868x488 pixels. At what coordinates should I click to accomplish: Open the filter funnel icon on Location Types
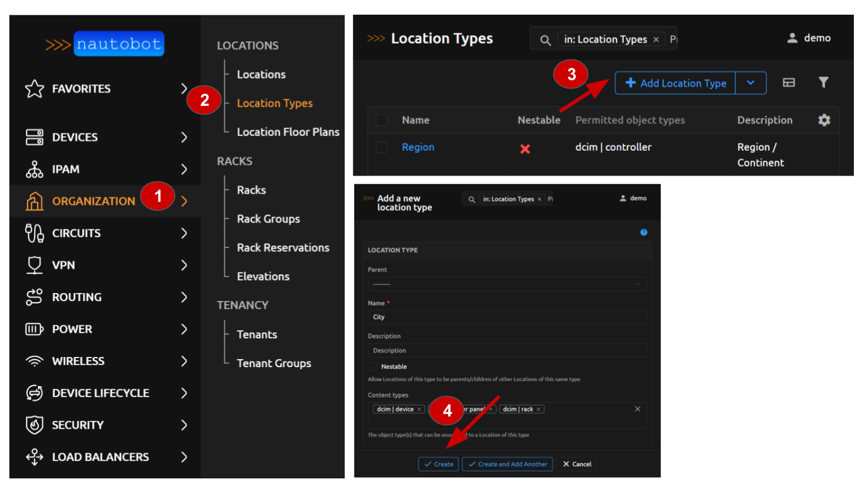(x=823, y=82)
